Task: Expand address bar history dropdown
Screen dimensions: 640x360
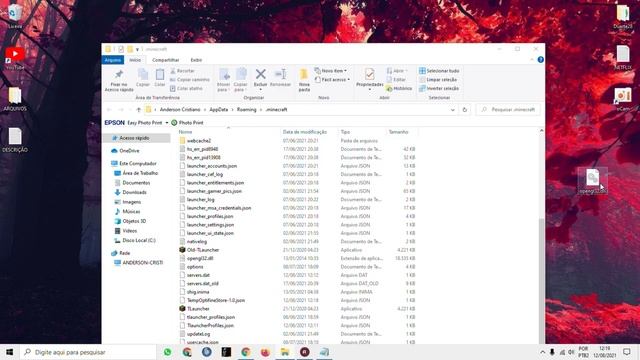Action: pyautogui.click(x=452, y=110)
